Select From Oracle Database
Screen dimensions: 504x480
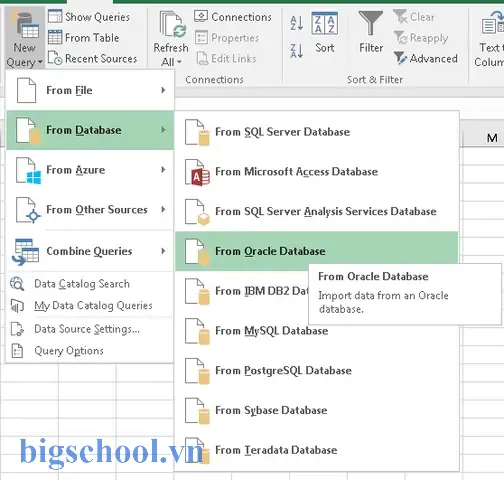(317, 251)
